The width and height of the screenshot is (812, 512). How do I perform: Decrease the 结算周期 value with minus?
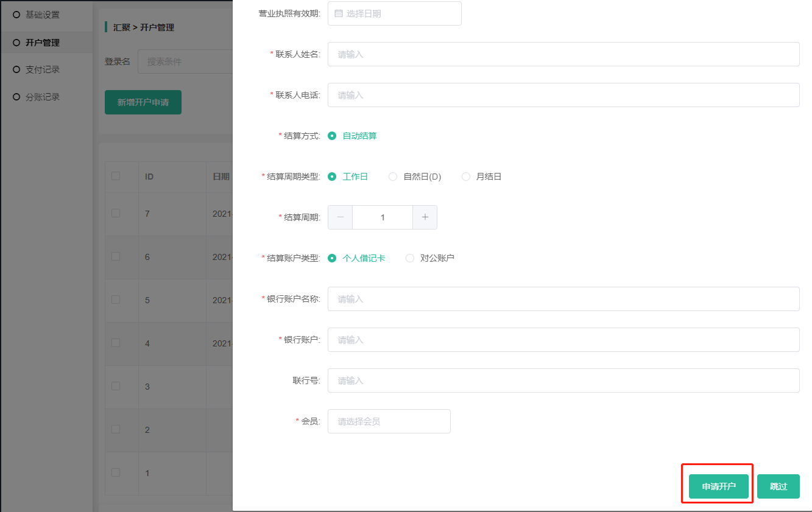pyautogui.click(x=340, y=217)
